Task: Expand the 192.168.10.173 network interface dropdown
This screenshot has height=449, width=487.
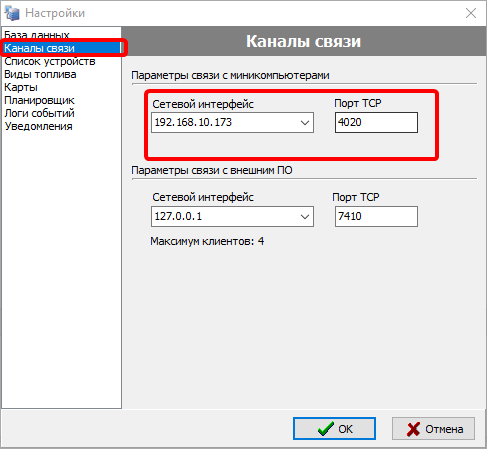Action: [305, 123]
